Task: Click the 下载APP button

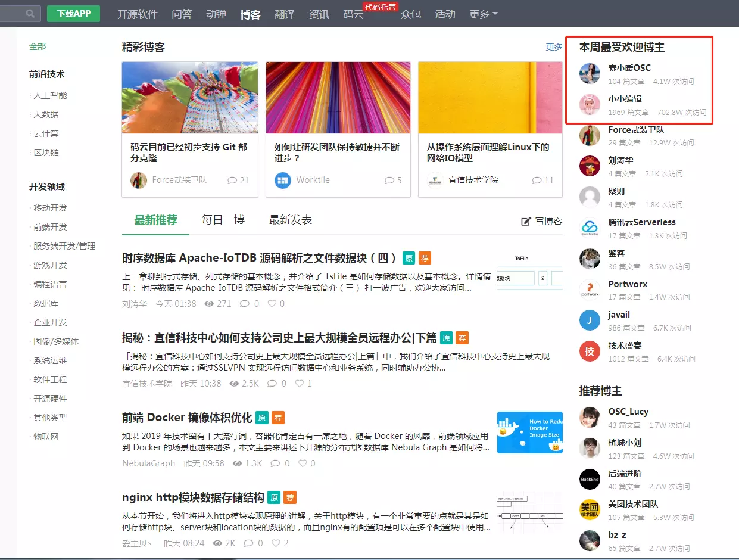Action: 73,14
